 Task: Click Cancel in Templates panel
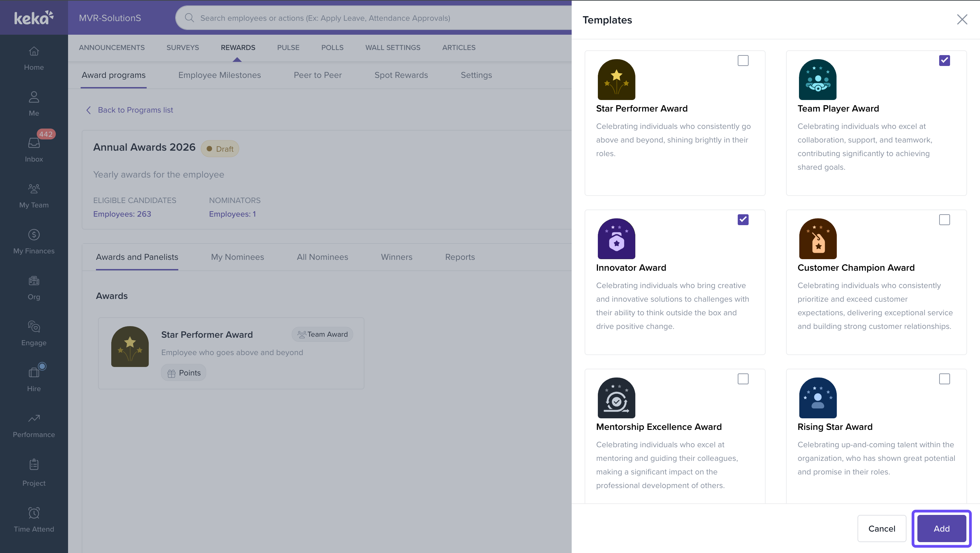pos(881,528)
